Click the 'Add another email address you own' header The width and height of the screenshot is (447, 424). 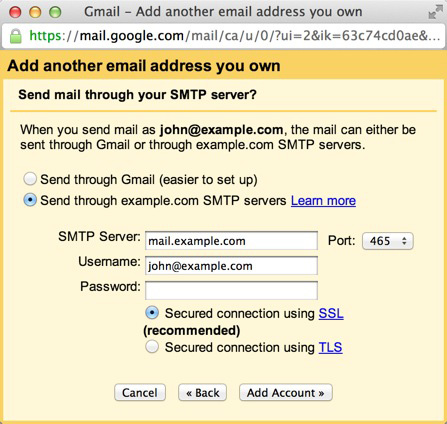click(x=144, y=66)
